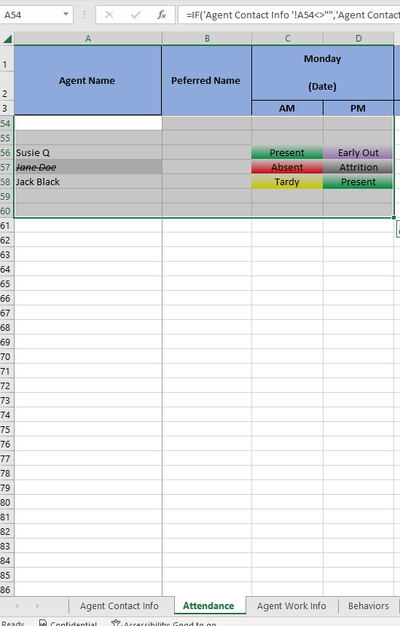Click the Cancel X icon in formula bar

coord(109,15)
